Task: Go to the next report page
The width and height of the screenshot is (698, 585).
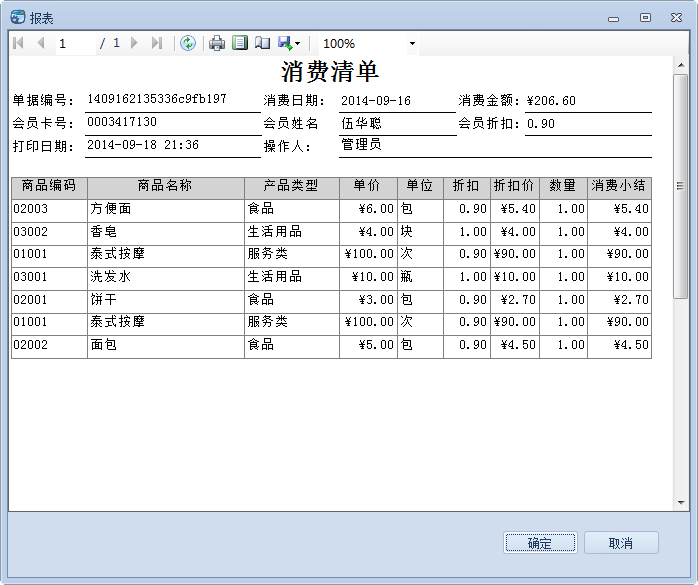Action: click(x=134, y=43)
